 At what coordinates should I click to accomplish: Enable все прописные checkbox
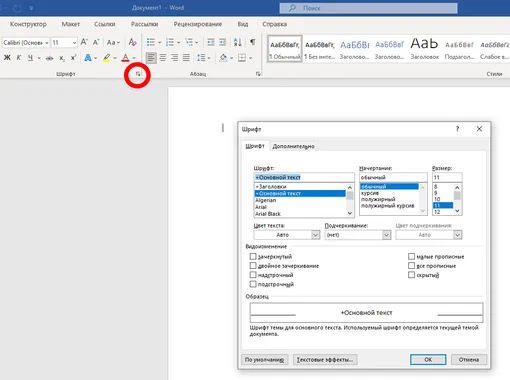coord(411,266)
